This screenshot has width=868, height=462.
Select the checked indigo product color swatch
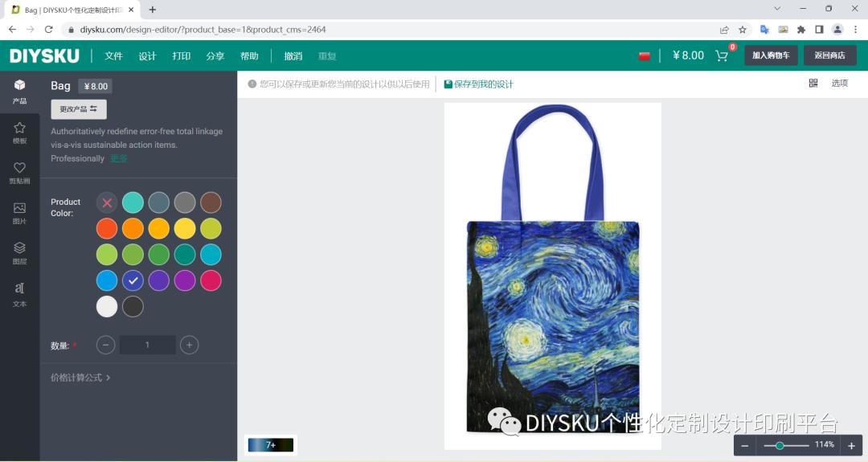(x=133, y=280)
